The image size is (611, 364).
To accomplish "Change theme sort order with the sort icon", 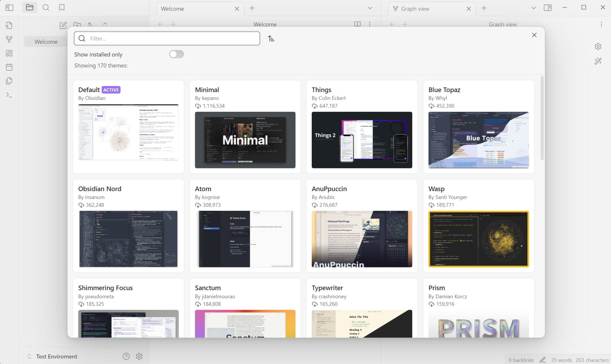I will pos(271,38).
